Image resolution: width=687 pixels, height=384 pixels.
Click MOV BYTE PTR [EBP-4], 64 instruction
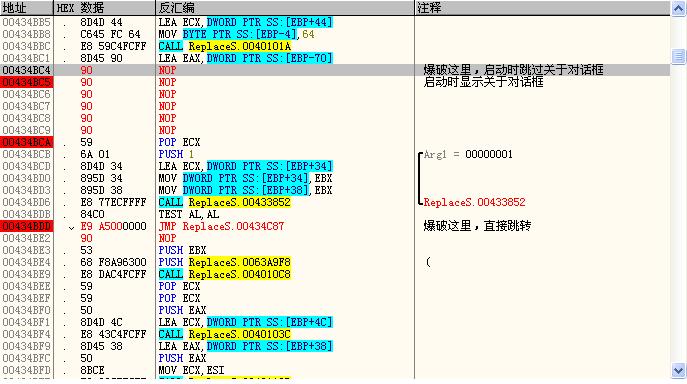(x=237, y=34)
